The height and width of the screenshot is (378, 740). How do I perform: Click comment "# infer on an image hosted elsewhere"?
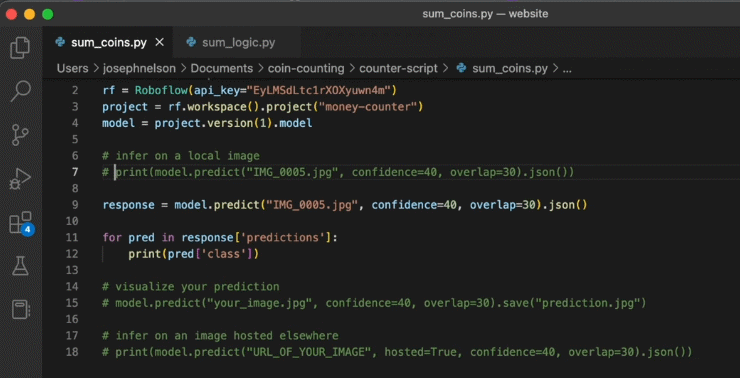[220, 336]
